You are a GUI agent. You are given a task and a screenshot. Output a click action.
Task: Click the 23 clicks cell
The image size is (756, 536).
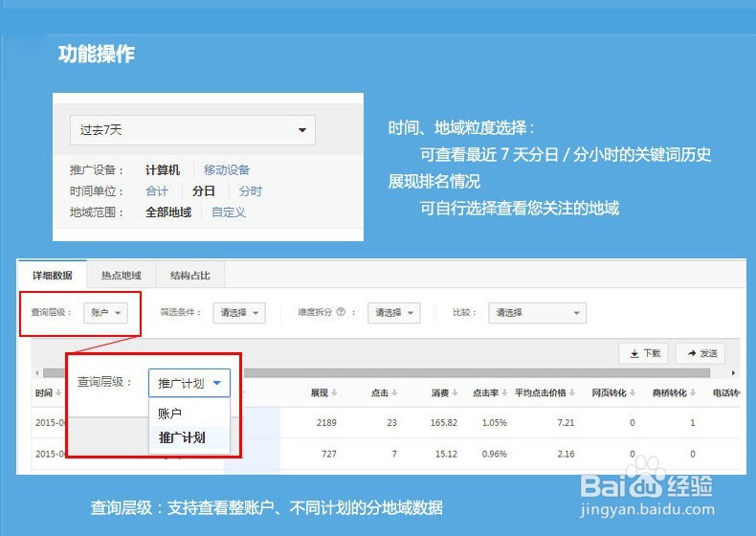coord(391,423)
